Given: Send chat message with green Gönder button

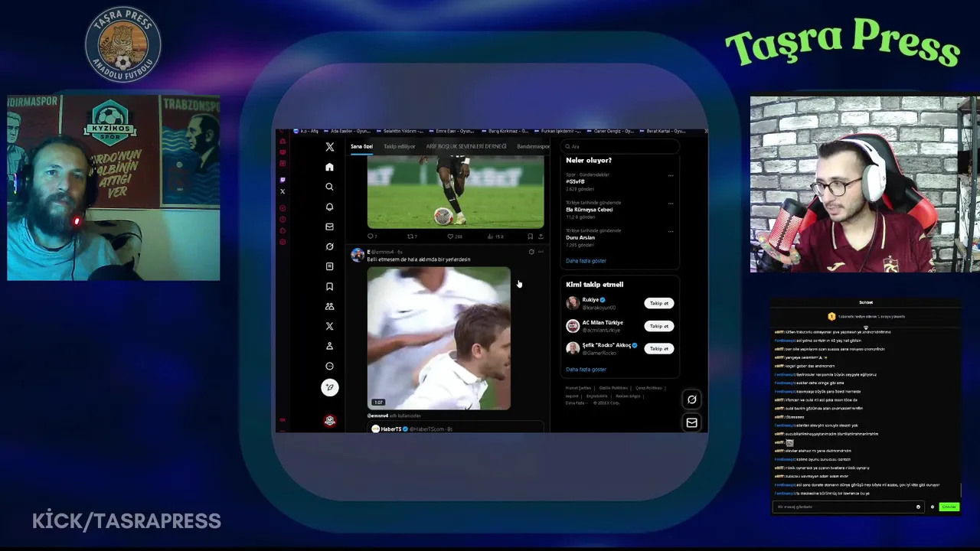Looking at the screenshot, I should [x=949, y=507].
